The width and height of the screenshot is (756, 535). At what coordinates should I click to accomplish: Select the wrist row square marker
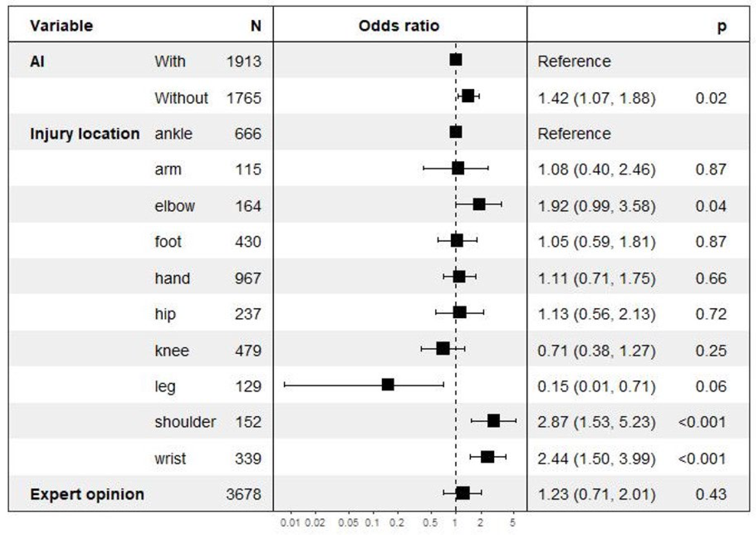pos(487,457)
